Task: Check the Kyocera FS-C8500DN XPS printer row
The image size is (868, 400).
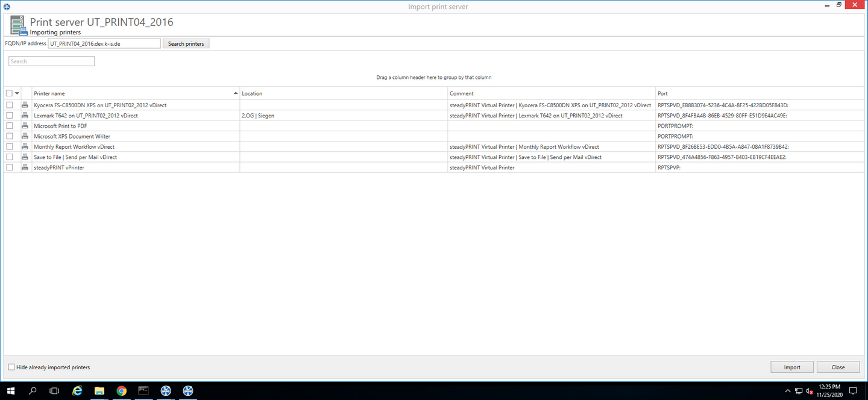Action: [10, 105]
